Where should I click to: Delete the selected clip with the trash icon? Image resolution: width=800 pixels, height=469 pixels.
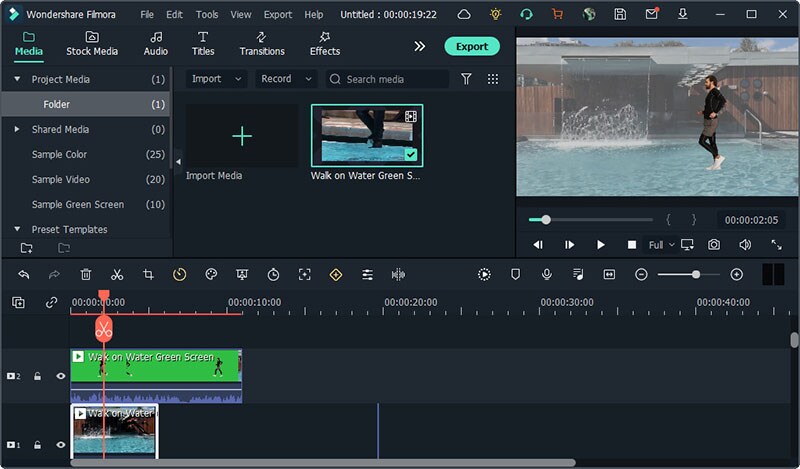(x=86, y=274)
